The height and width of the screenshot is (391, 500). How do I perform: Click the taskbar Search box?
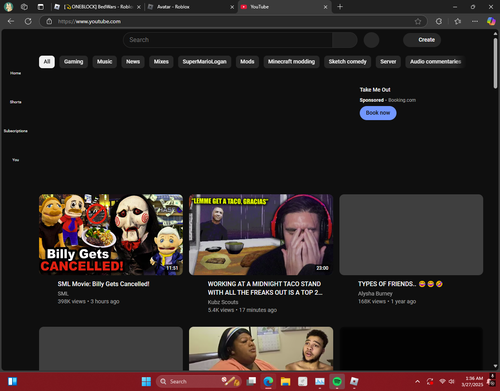(198, 381)
